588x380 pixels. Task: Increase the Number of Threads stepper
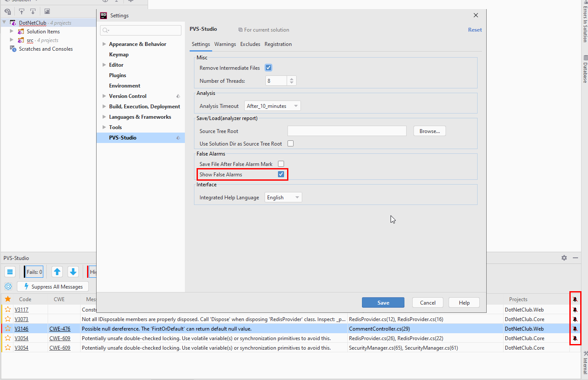click(x=292, y=79)
